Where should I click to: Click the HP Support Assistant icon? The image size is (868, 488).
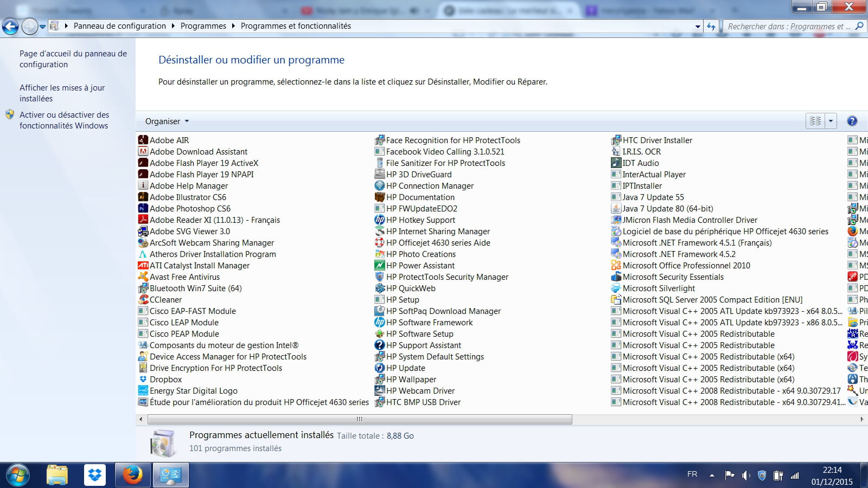coord(379,345)
